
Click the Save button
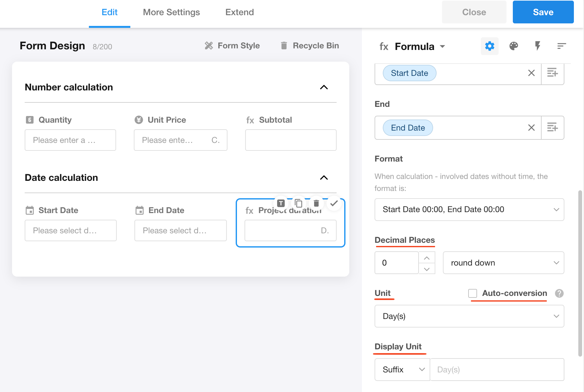pyautogui.click(x=543, y=12)
